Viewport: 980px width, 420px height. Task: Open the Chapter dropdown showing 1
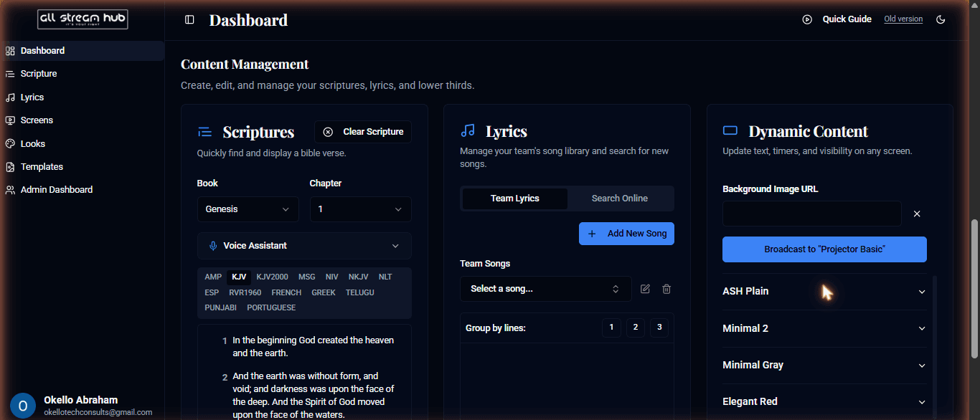pos(361,209)
